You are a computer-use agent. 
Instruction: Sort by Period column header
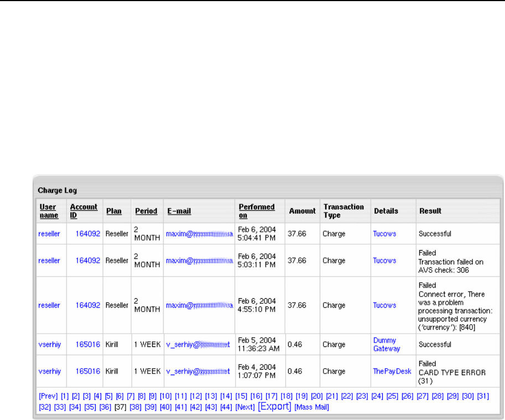146,211
